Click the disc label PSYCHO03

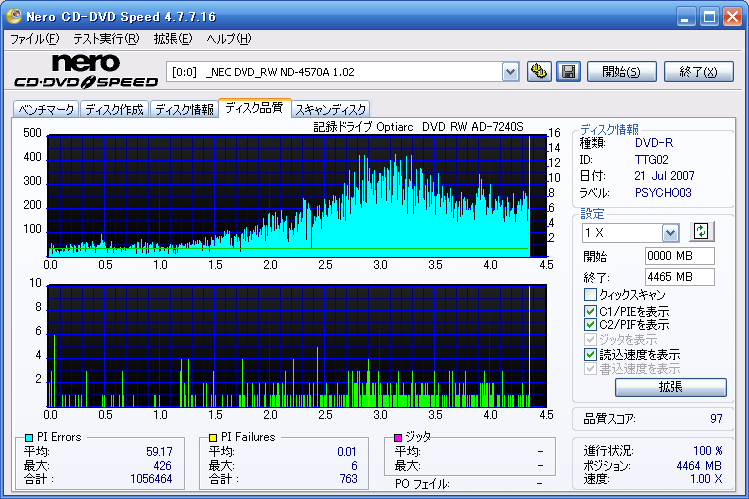coord(663,193)
